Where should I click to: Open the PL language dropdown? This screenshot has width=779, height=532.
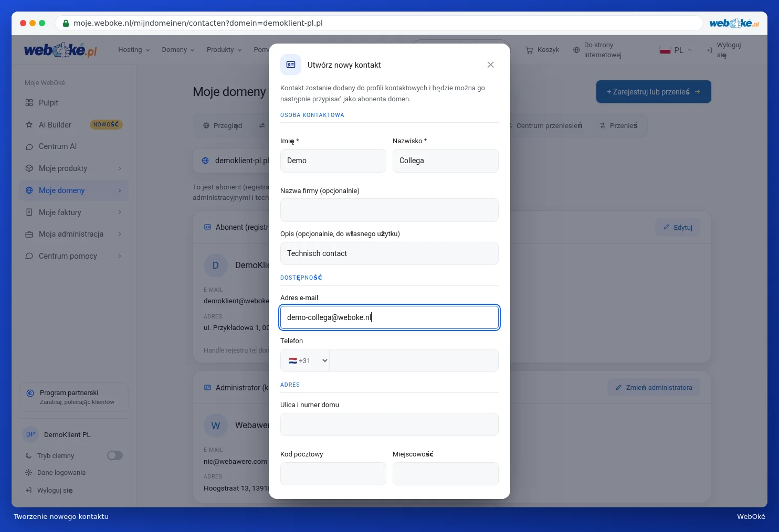tap(676, 50)
